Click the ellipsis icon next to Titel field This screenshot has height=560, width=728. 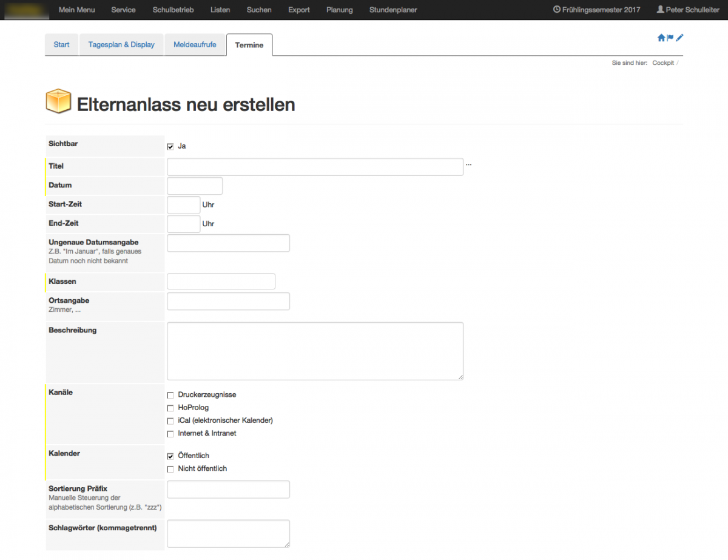468,164
